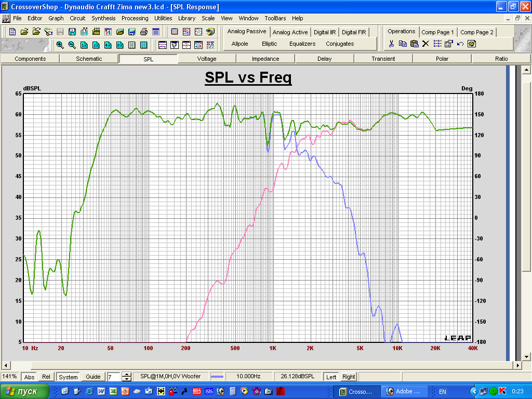Switch to the Impedance tab
Image resolution: width=532 pixels, height=399 pixels.
(265, 59)
